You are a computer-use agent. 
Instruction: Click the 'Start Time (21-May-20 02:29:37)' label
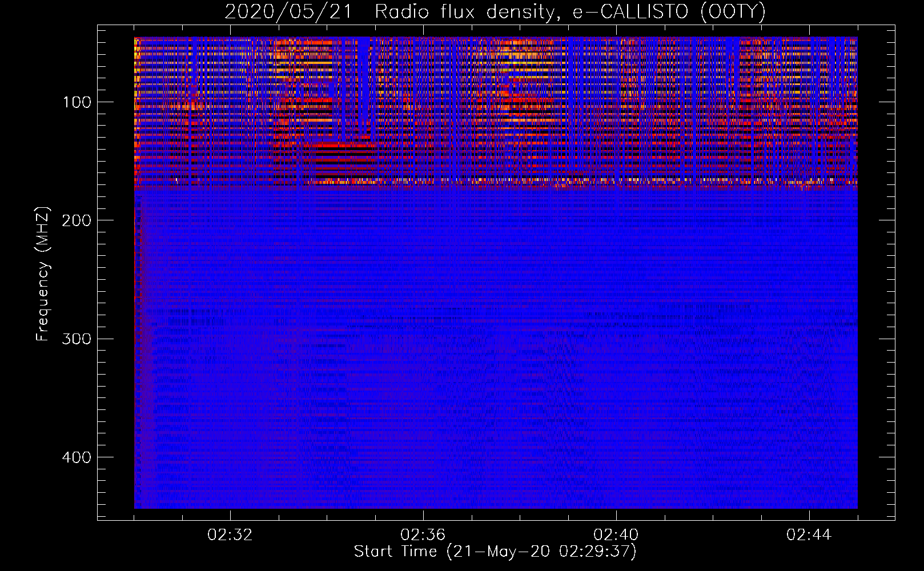click(x=495, y=552)
